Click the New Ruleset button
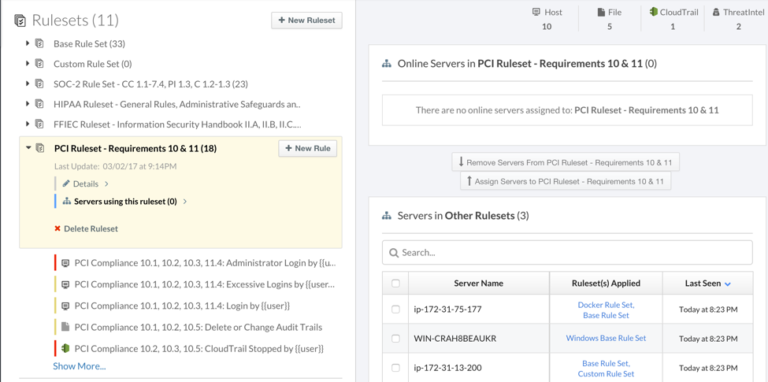 (x=307, y=21)
